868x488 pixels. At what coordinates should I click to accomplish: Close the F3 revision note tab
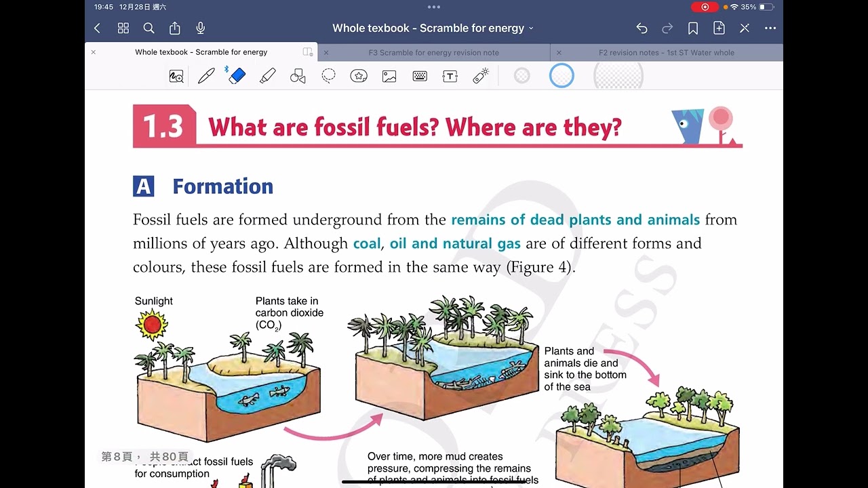326,52
